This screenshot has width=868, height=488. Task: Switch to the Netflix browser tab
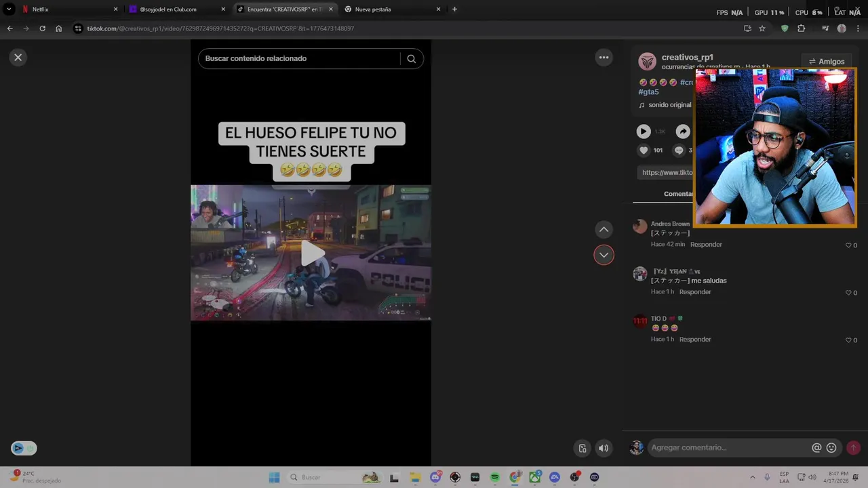point(69,9)
